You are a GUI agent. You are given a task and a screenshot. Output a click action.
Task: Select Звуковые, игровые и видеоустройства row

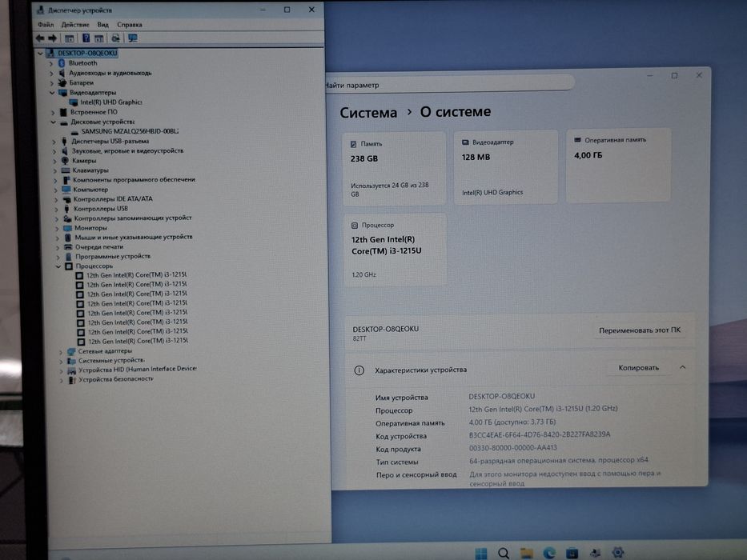pos(127,151)
